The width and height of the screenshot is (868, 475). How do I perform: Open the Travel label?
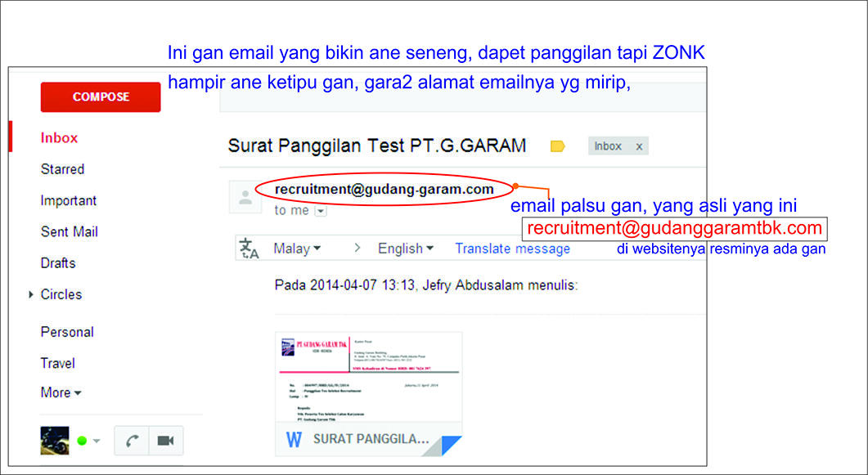[57, 363]
